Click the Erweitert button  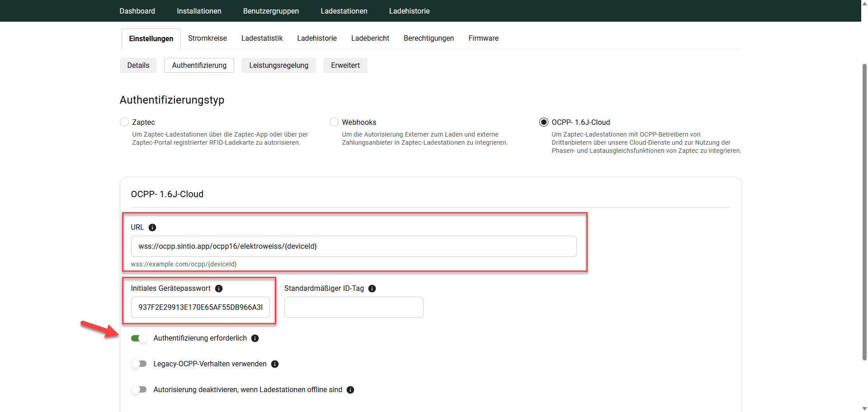345,65
